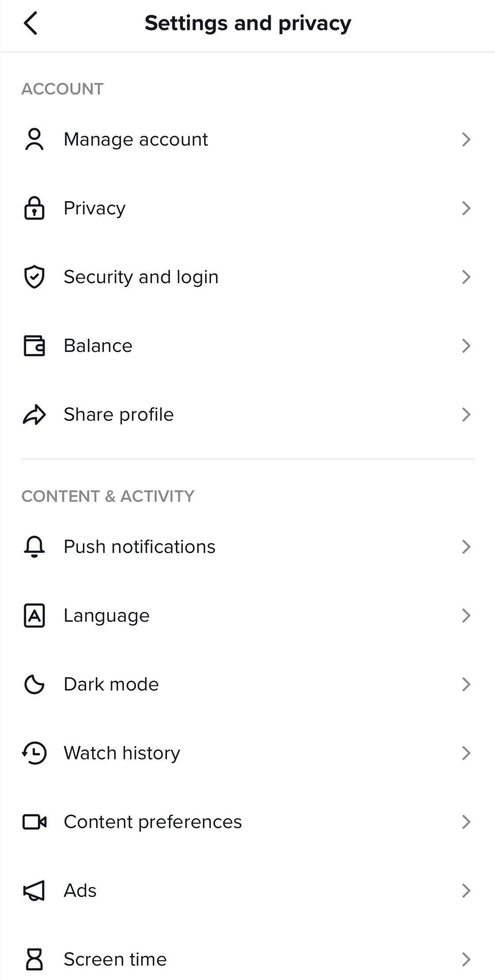Viewport: 495px width, 980px height.
Task: Select the Share profile option
Action: [247, 414]
